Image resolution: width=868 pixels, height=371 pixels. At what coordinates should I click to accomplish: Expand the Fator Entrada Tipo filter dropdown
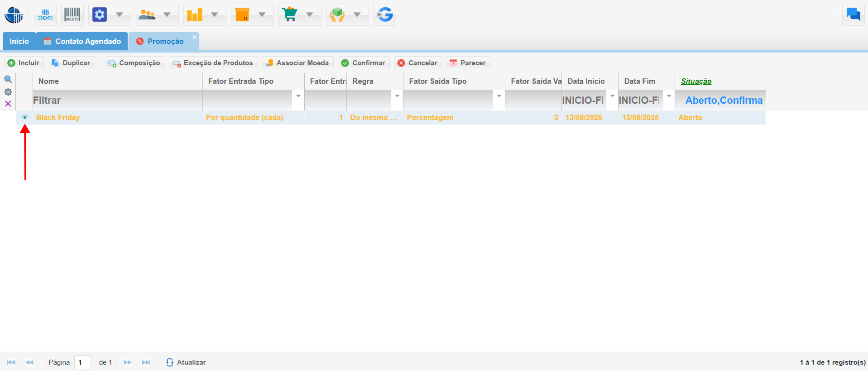298,96
